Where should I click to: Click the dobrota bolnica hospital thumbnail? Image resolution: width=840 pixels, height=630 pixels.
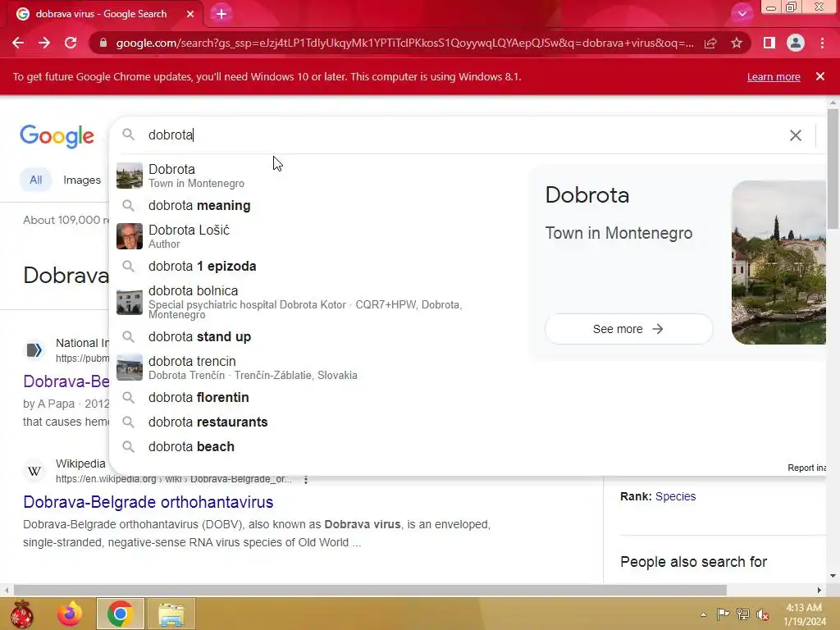point(129,302)
